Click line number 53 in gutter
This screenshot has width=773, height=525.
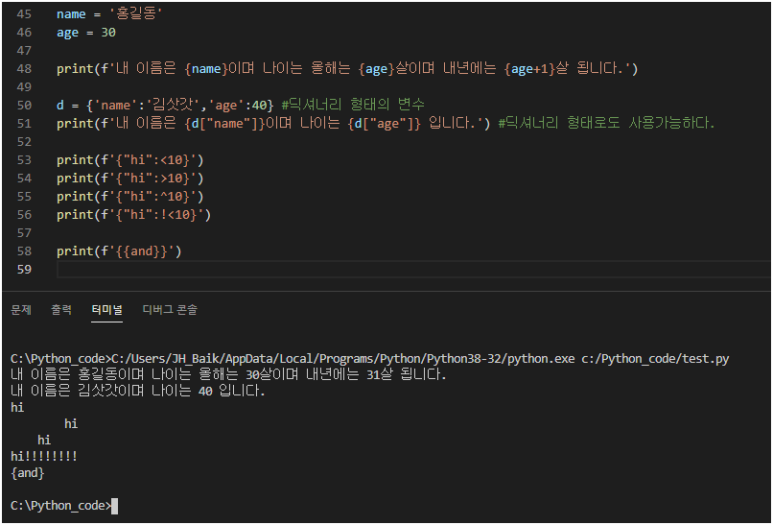(x=24, y=160)
